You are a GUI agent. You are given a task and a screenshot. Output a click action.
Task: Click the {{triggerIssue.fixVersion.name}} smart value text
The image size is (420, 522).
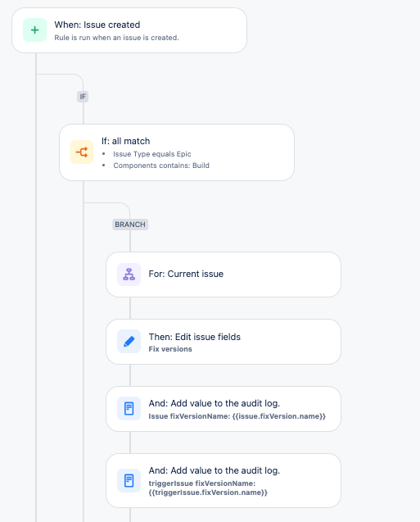pos(208,492)
